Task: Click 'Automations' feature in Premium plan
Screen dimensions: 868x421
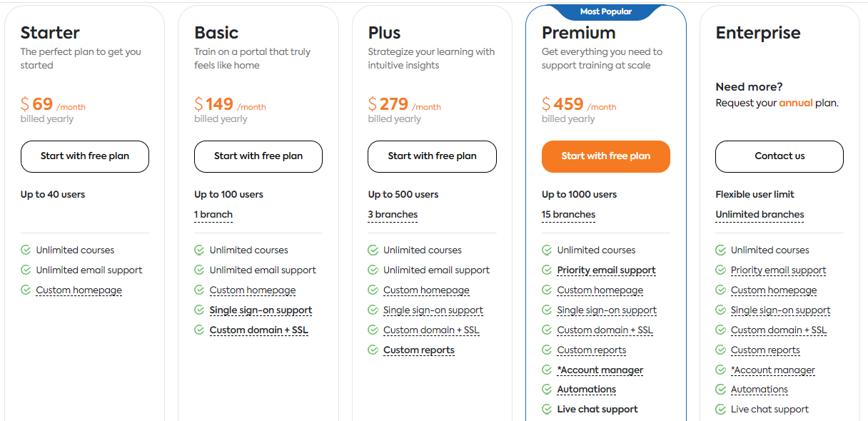Action: (586, 390)
